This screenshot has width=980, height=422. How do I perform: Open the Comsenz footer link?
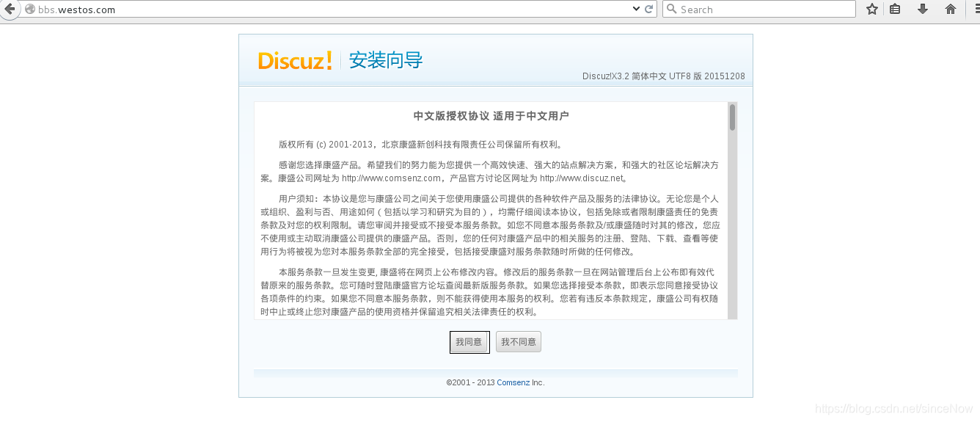(x=513, y=382)
